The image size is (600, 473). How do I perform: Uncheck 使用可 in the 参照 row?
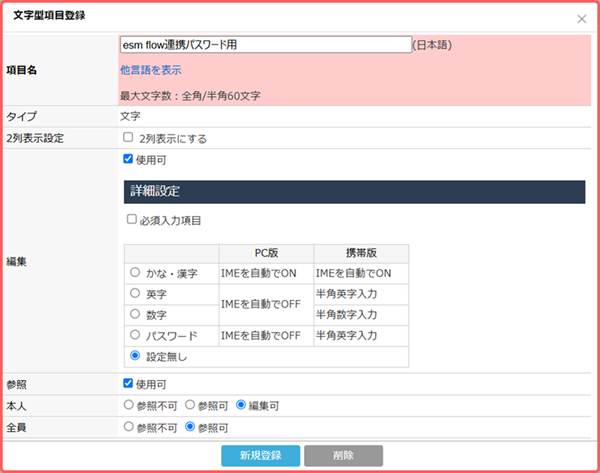127,384
